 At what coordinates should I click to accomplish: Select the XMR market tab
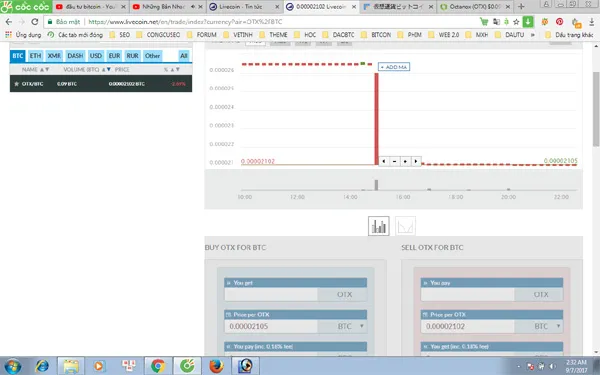(x=54, y=56)
